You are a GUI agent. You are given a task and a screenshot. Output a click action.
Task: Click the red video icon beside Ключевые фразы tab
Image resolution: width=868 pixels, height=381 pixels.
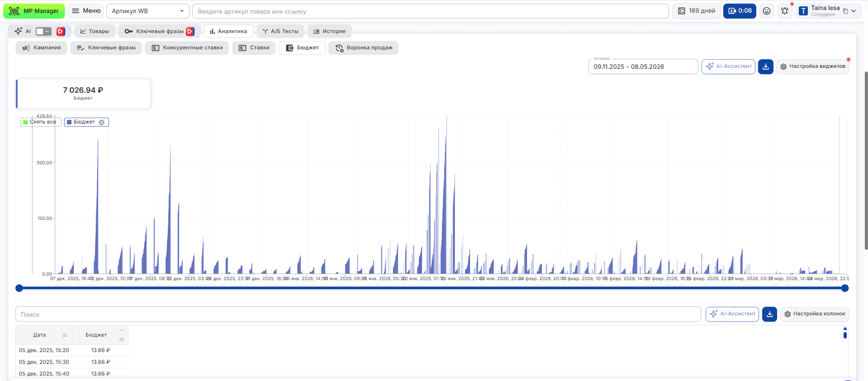coord(190,32)
